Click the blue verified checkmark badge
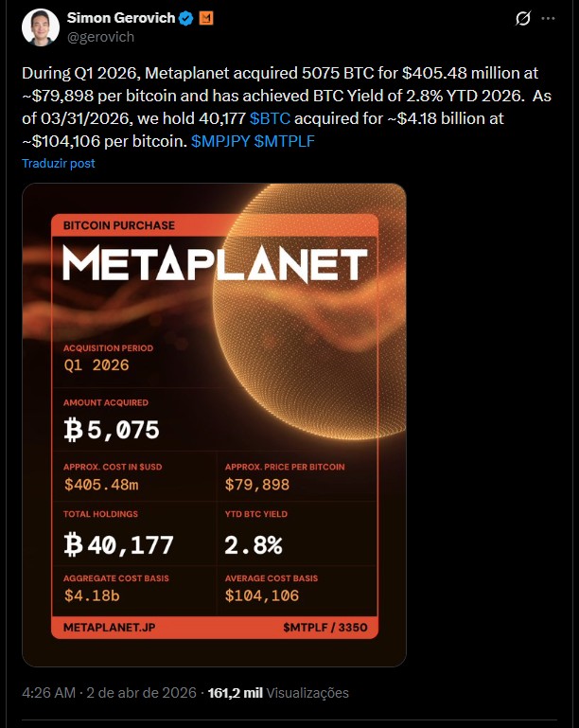Viewport: 579px width, 728px height. tap(185, 18)
